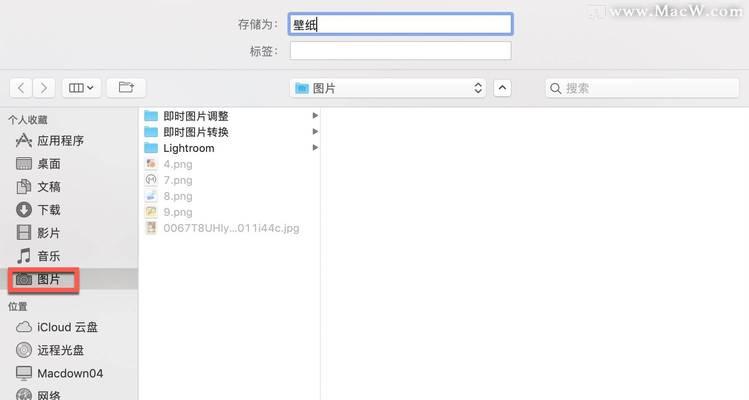Click the 影片 film strip icon
The width and height of the screenshot is (749, 400).
pyautogui.click(x=24, y=233)
